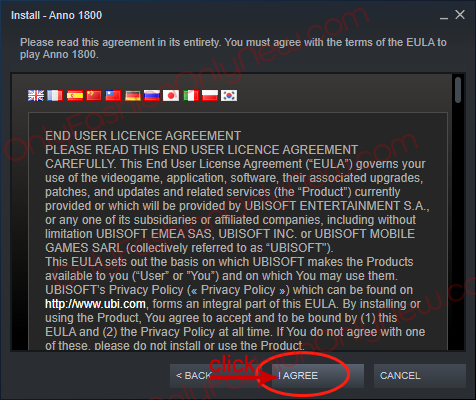Screen dimensions: 476x400
Task: Click the CANCEL button
Action: 420,376
